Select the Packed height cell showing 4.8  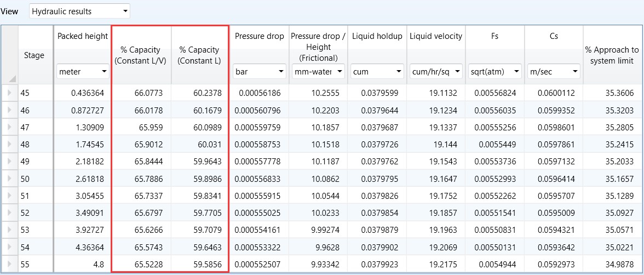pos(82,263)
